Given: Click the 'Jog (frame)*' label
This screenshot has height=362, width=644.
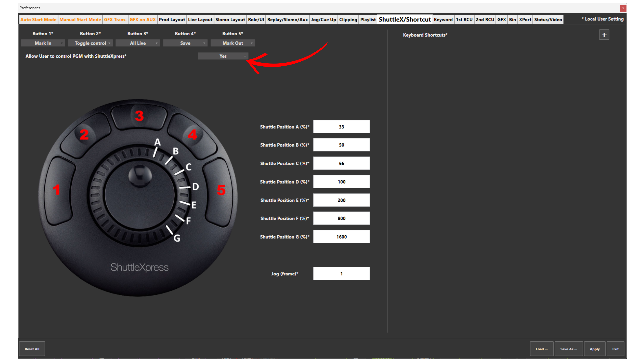Looking at the screenshot, I should [x=285, y=274].
